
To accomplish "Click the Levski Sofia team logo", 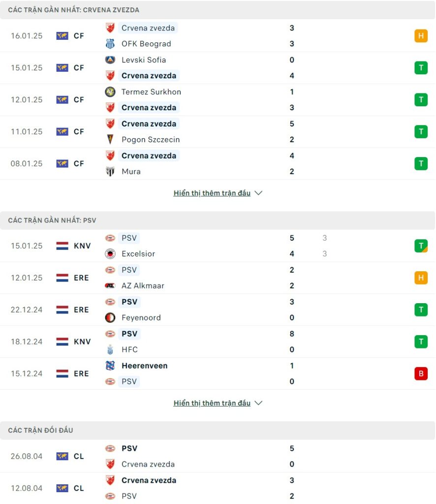I will pos(110,60).
